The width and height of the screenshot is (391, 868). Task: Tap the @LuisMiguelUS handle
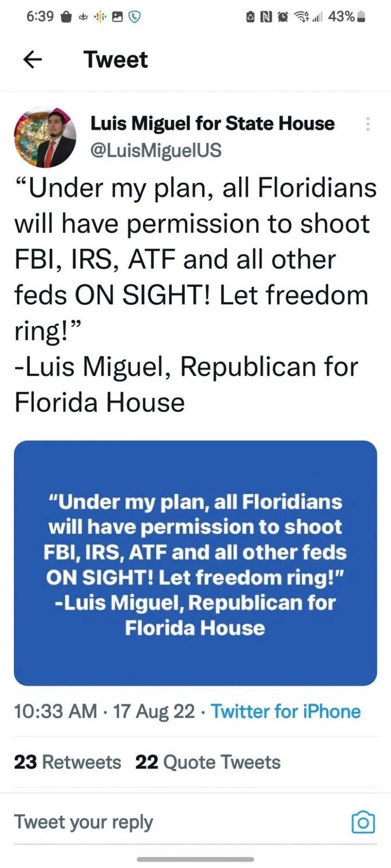(156, 150)
